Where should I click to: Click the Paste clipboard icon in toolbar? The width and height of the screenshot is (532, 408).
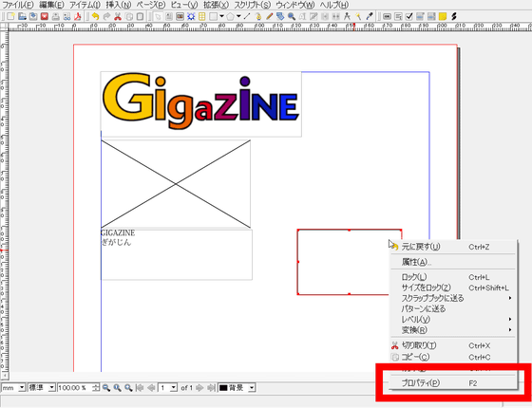click(140, 16)
